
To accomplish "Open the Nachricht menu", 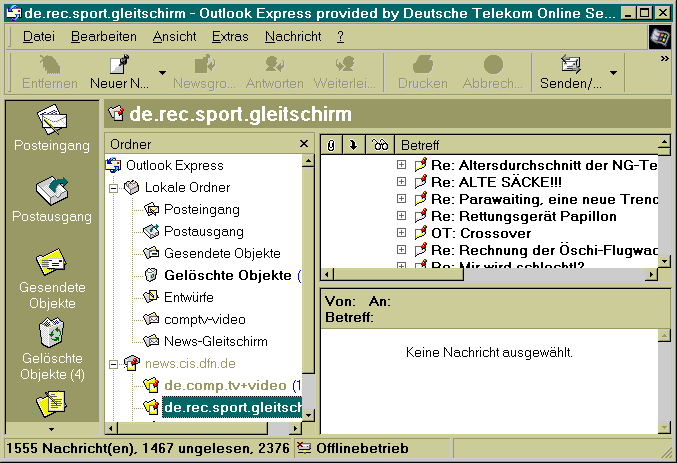I will point(293,37).
